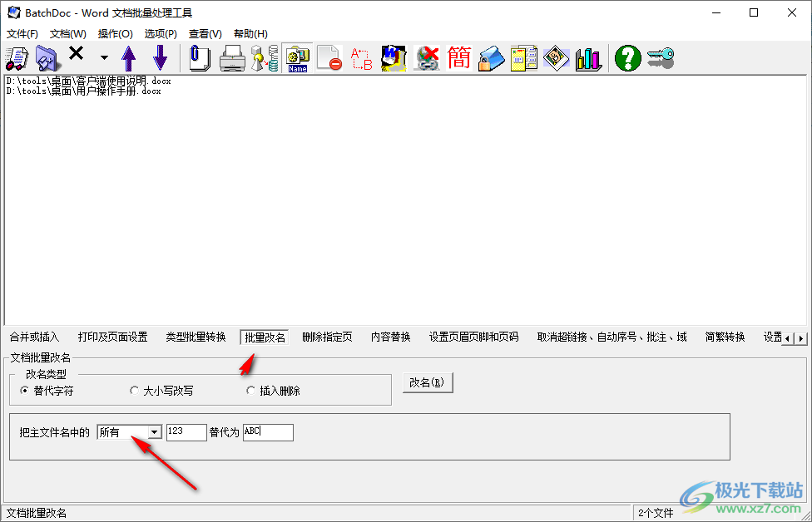Click the 改名(R) button

coord(428,383)
